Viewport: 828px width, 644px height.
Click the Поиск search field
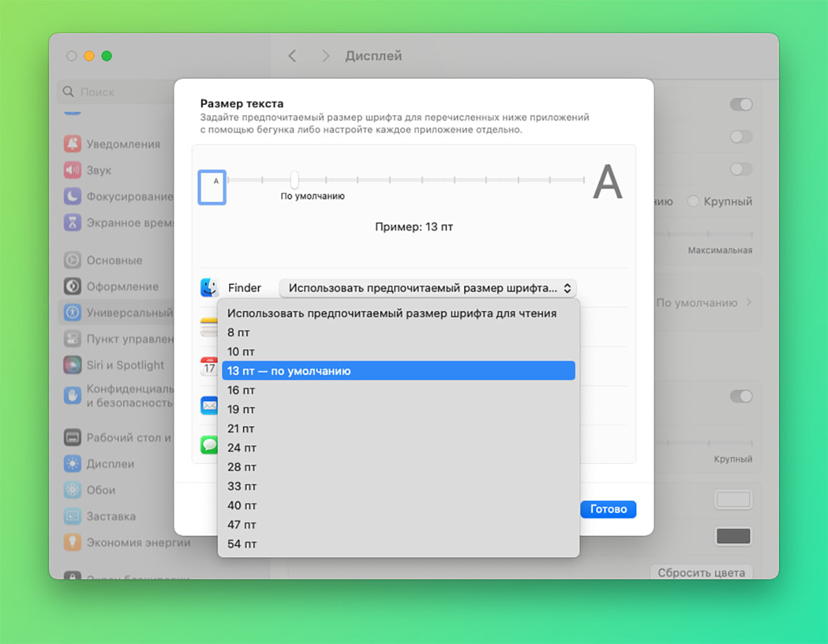coord(116,92)
